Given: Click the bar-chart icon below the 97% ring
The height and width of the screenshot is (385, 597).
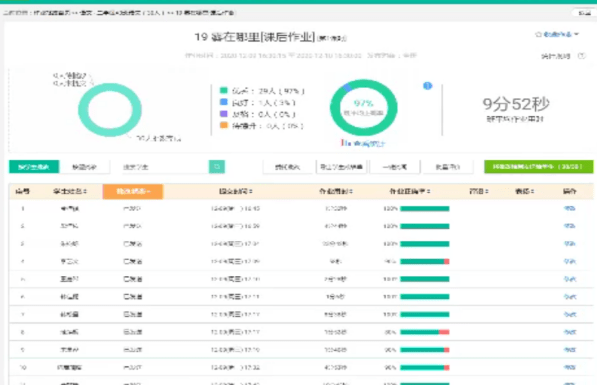Looking at the screenshot, I should pyautogui.click(x=345, y=143).
